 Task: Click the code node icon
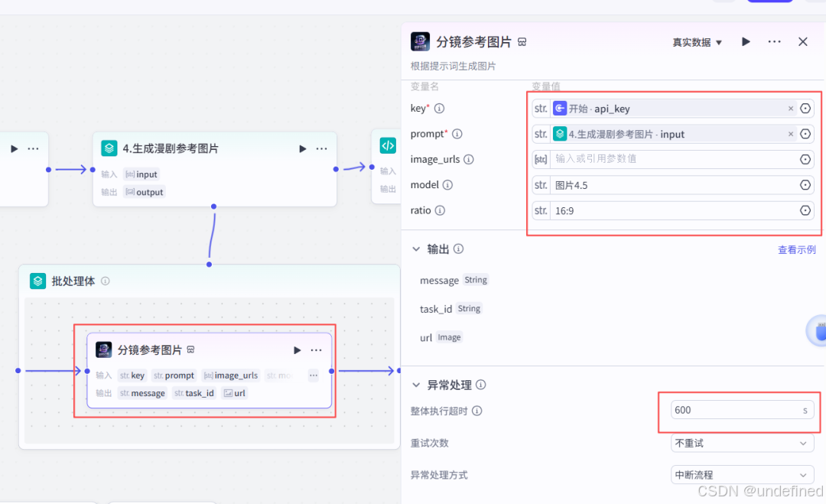coord(388,145)
